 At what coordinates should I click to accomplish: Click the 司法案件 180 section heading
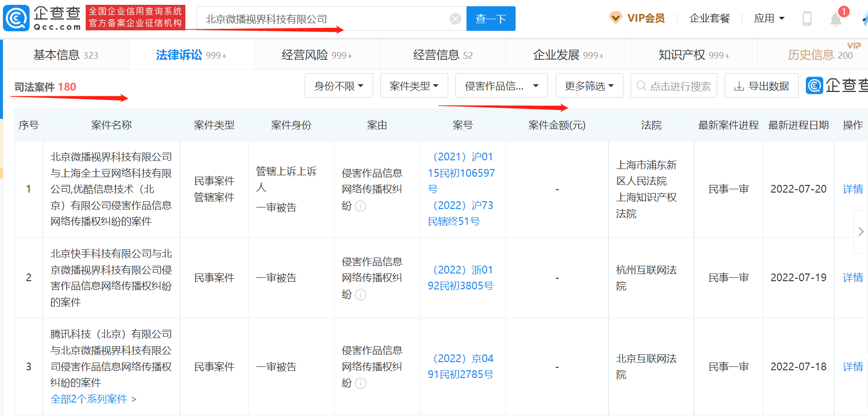click(x=45, y=87)
